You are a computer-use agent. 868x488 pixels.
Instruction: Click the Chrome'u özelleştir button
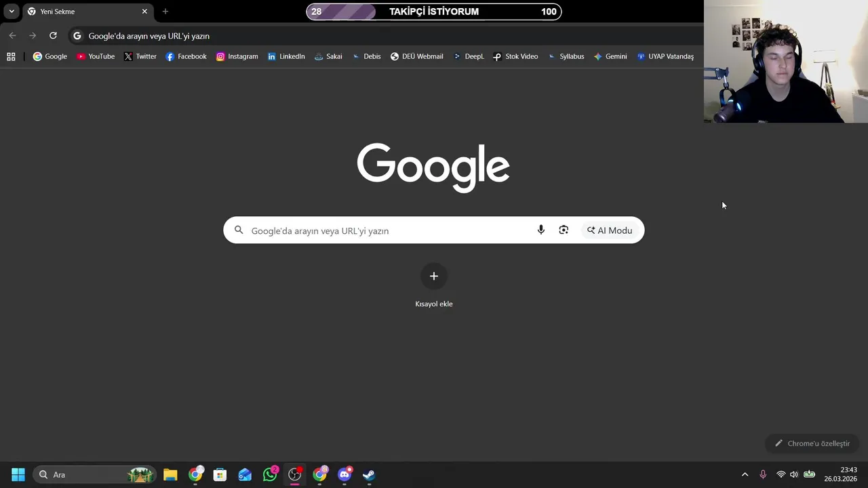click(812, 443)
